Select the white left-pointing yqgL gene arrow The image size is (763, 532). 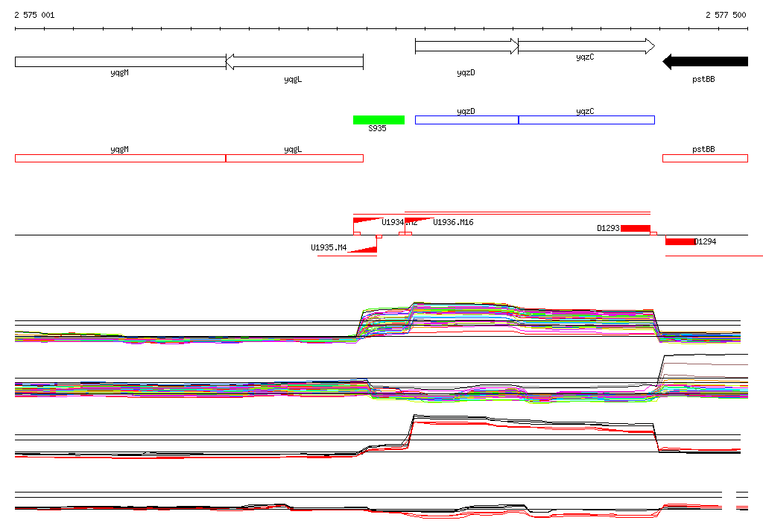tap(295, 62)
